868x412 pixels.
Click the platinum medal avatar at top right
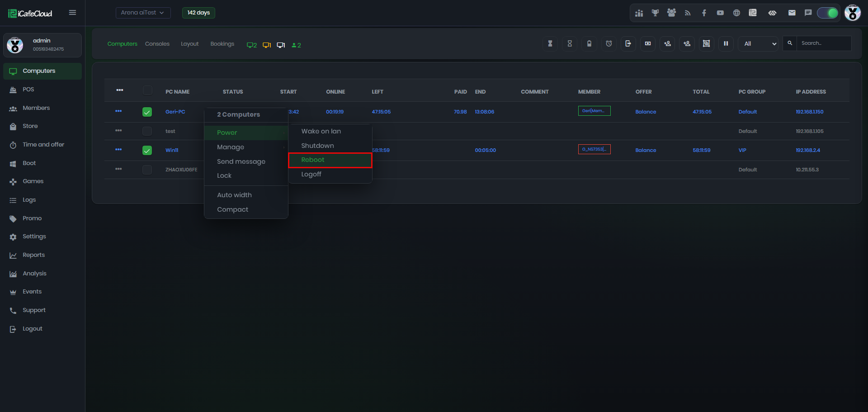[x=853, y=13]
